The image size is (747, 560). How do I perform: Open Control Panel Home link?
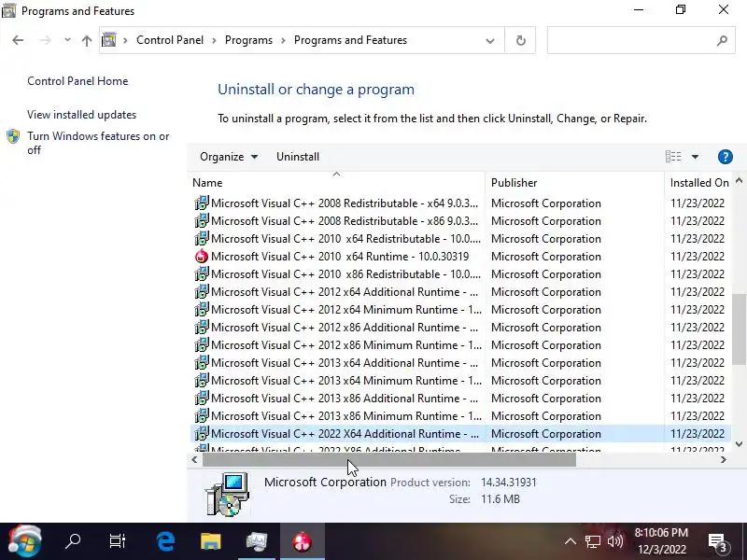(78, 81)
